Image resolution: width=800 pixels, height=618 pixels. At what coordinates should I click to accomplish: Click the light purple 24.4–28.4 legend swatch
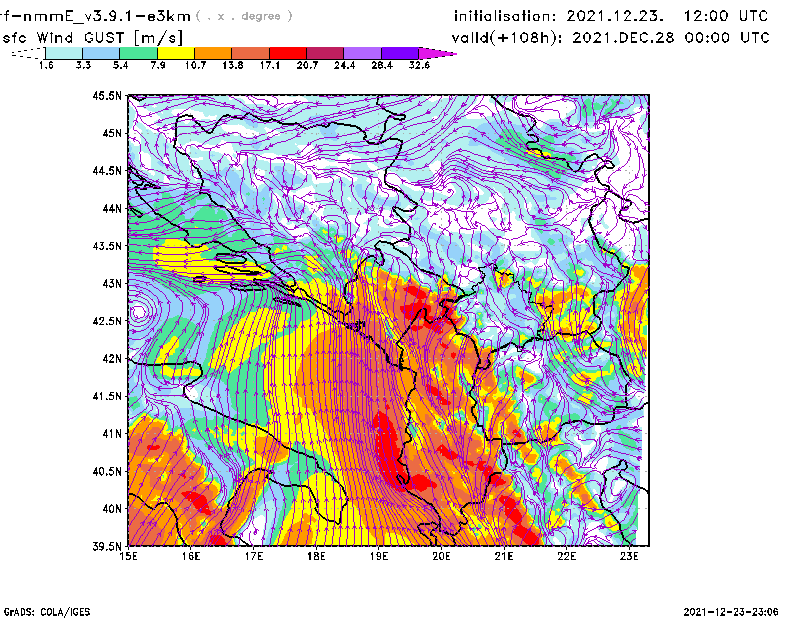point(363,53)
